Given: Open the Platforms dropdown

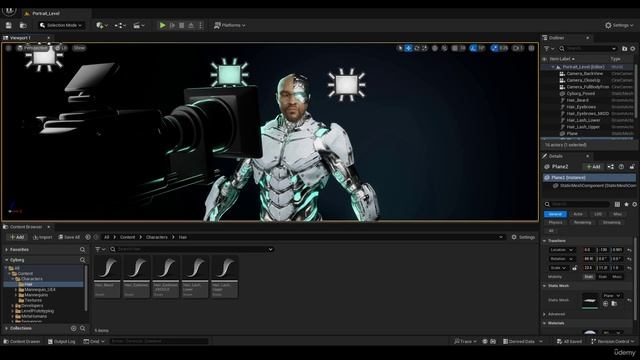Looking at the screenshot, I should pos(230,25).
